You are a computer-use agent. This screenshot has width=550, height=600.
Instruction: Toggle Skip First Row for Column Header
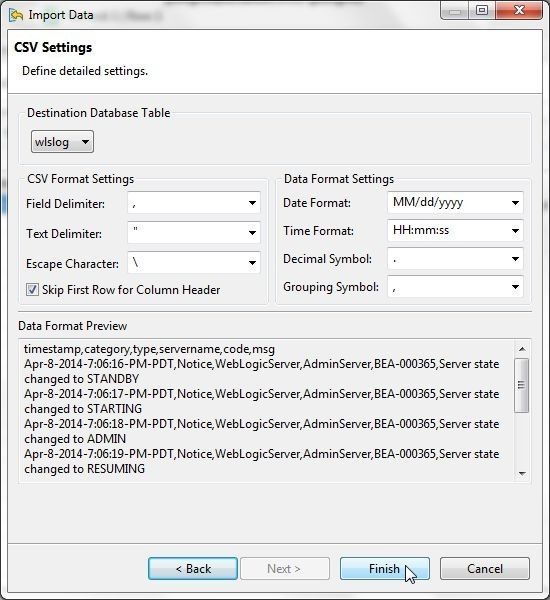click(32, 290)
